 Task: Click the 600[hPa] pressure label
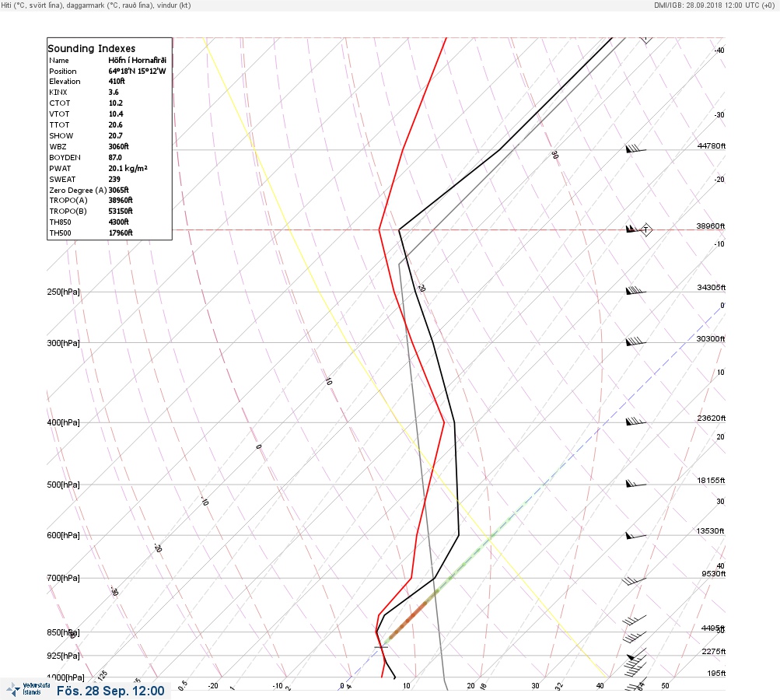(x=63, y=535)
